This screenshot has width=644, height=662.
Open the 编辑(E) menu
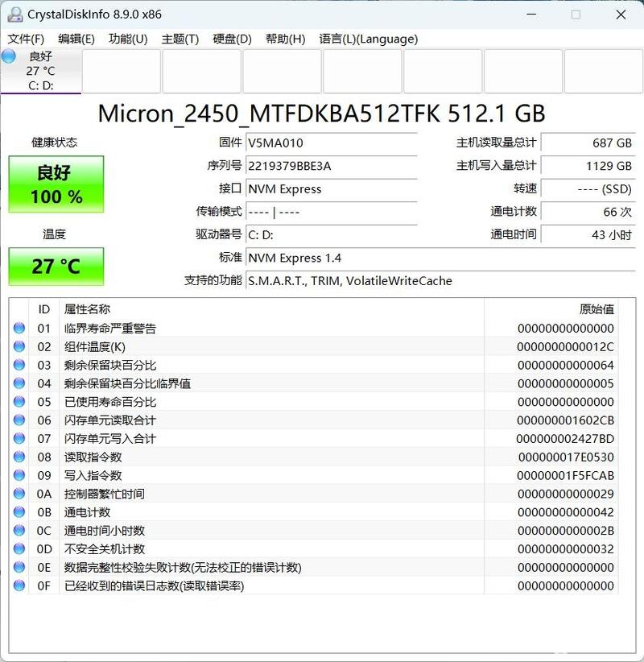coord(76,39)
